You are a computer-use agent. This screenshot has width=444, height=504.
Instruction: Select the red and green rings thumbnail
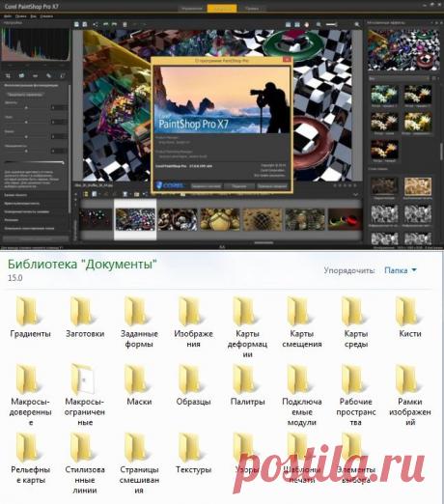(345, 219)
